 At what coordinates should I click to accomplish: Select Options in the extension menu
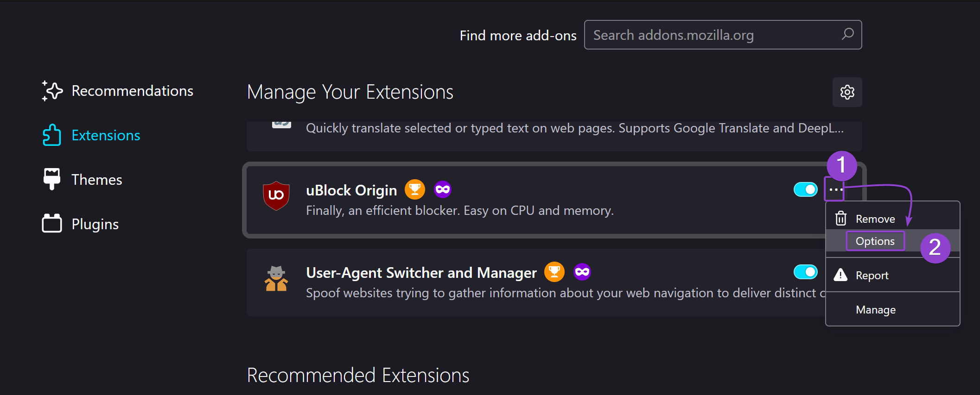click(x=893, y=241)
